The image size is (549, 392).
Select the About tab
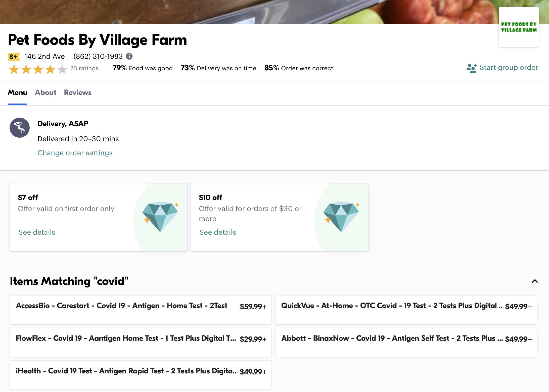click(x=46, y=92)
